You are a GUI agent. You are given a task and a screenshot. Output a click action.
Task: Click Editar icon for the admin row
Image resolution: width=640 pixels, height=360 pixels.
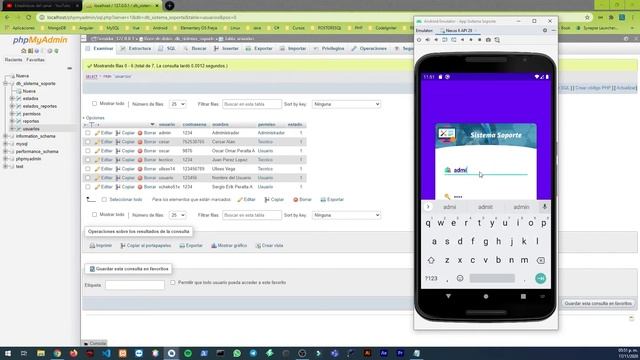pyautogui.click(x=97, y=133)
